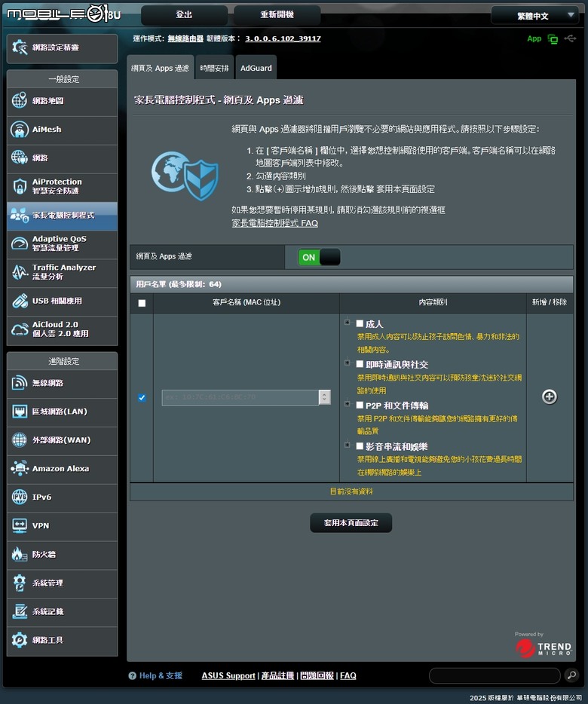Click the client MAC address input field
Screen dimensions: 588x704
pos(240,397)
